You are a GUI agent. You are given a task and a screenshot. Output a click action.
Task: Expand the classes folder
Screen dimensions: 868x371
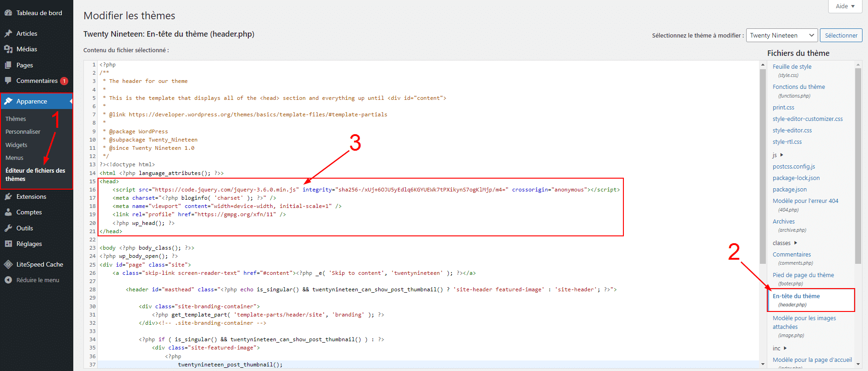(785, 243)
